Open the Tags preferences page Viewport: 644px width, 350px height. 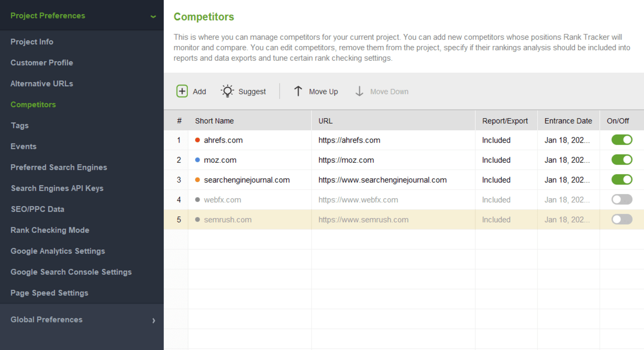click(x=19, y=125)
